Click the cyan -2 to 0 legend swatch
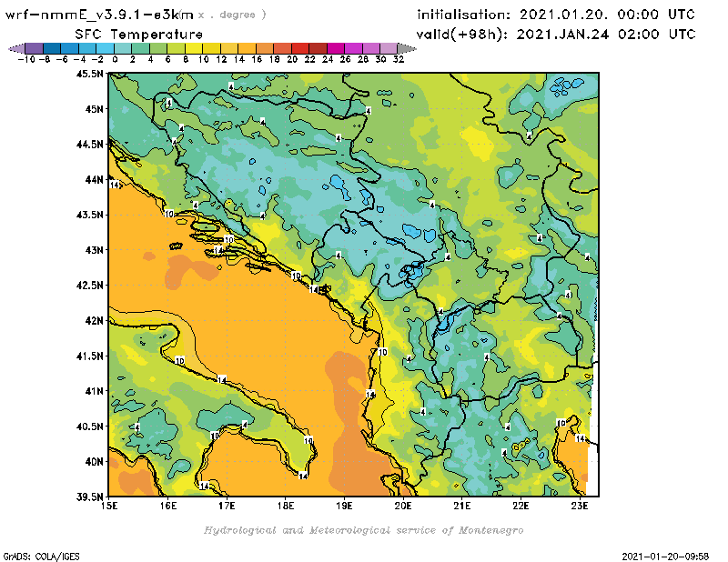This screenshot has width=728, height=562. (x=106, y=48)
